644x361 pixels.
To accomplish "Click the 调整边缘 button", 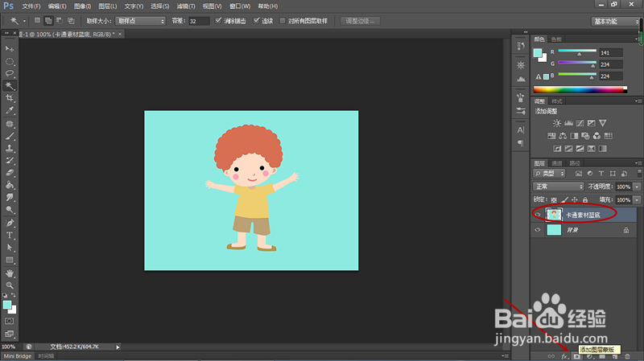I will point(360,21).
